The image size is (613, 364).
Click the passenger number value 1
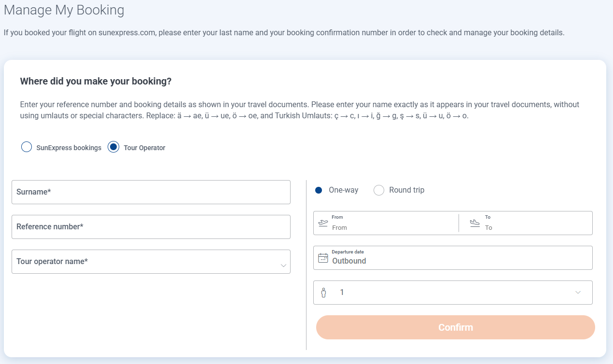(342, 293)
